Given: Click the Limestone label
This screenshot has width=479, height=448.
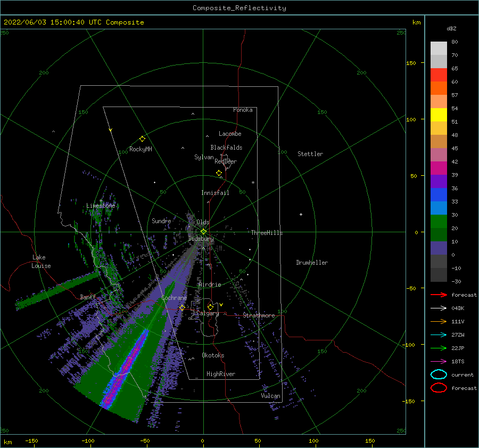Looking at the screenshot, I should pyautogui.click(x=101, y=206).
